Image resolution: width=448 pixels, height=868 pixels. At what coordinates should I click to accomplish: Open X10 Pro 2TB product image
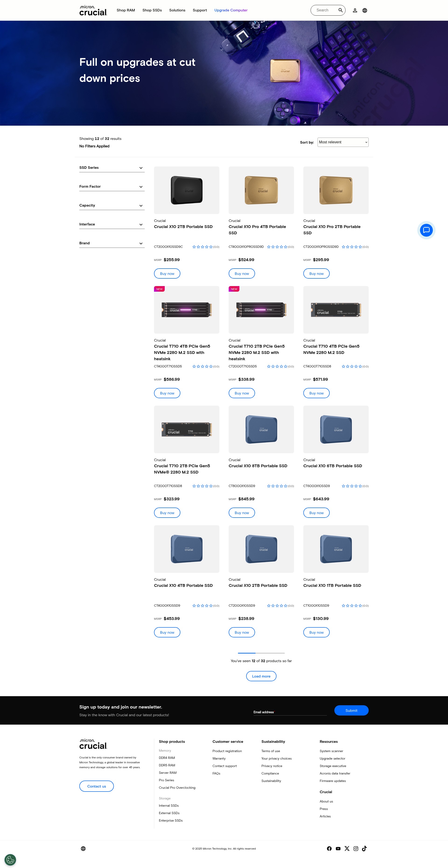(x=336, y=190)
